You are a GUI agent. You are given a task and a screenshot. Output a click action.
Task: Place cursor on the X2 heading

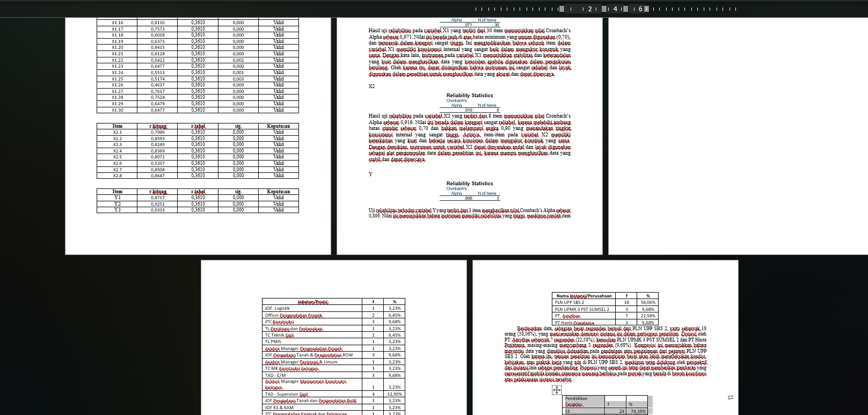click(371, 86)
